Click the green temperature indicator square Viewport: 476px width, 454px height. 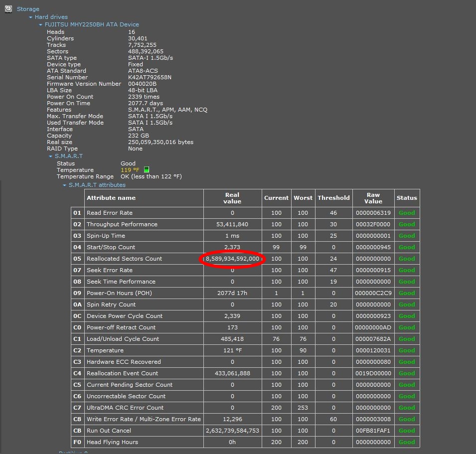tap(147, 169)
